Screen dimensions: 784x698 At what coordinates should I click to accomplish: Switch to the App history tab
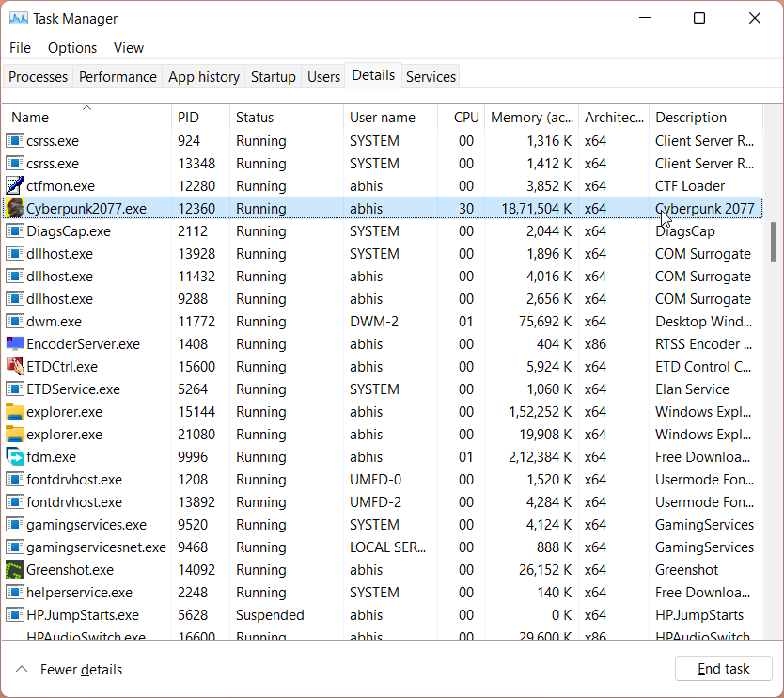point(203,76)
